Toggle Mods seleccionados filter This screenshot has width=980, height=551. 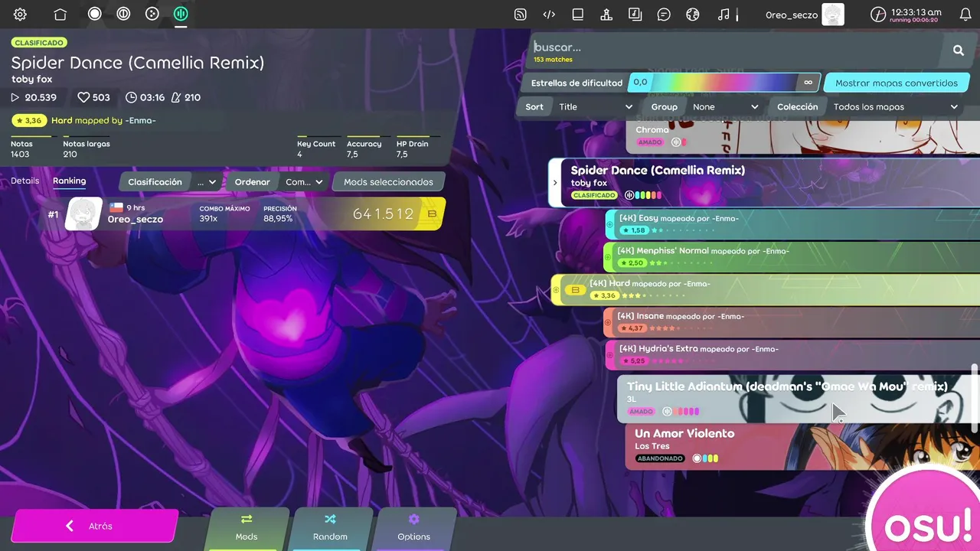(388, 182)
